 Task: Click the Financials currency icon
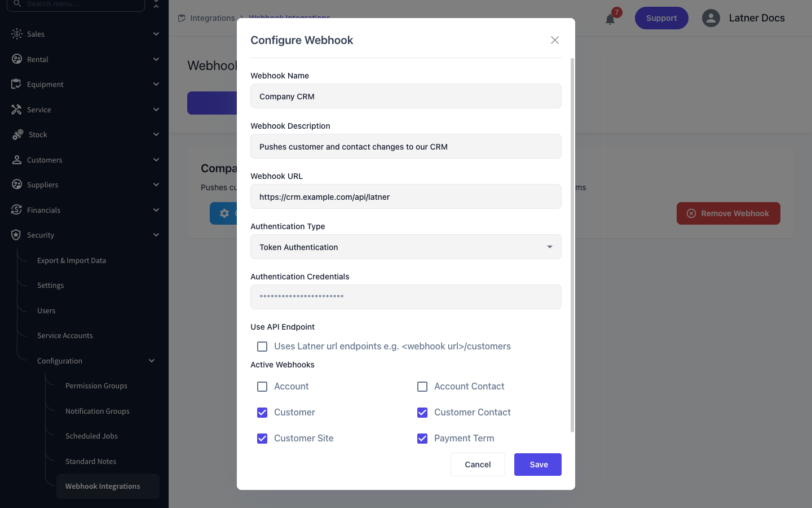point(16,210)
